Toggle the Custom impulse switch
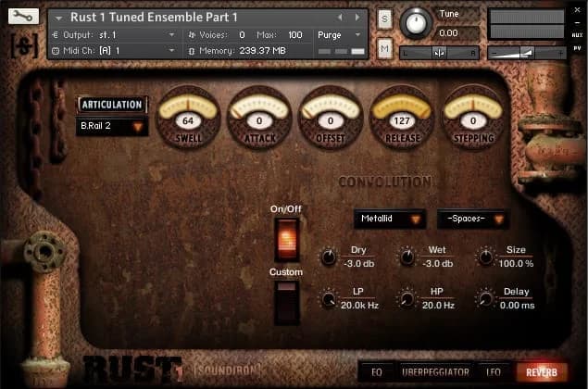This screenshot has height=389, width=588. click(286, 302)
